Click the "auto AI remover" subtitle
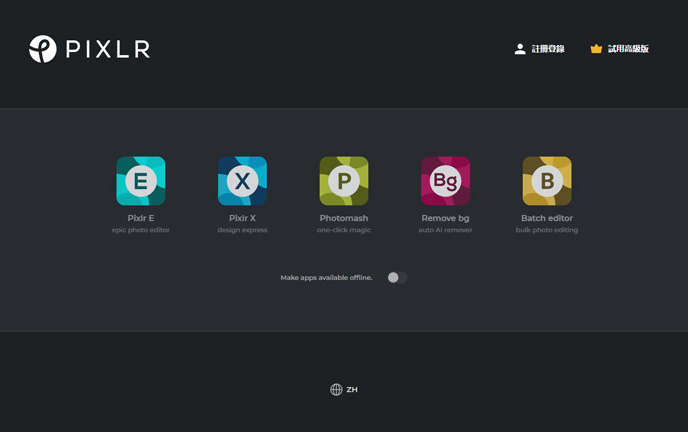Screen dimensions: 688x432 point(445,230)
